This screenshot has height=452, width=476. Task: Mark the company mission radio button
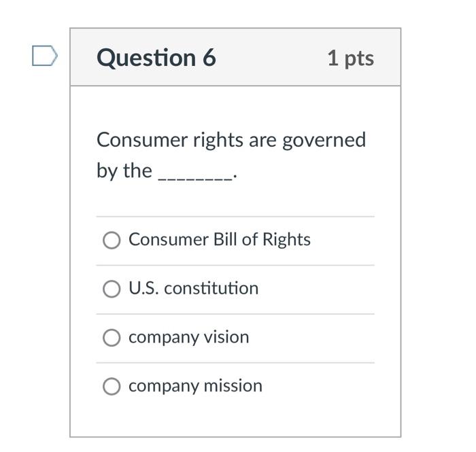click(x=112, y=387)
